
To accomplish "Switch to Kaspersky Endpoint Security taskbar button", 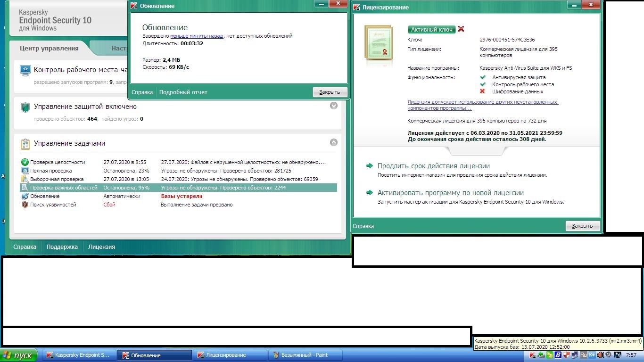I will point(79,355).
